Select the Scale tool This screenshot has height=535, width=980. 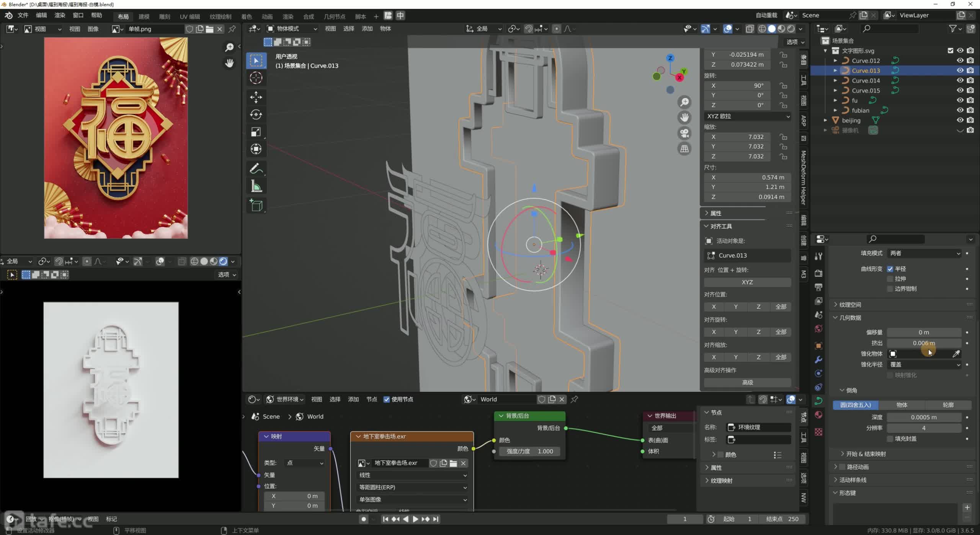[256, 132]
